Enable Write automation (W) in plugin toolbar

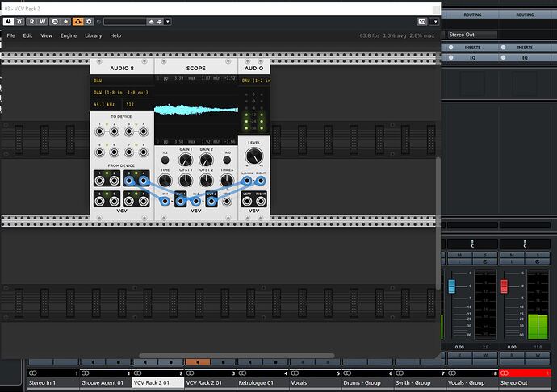pyautogui.click(x=42, y=22)
